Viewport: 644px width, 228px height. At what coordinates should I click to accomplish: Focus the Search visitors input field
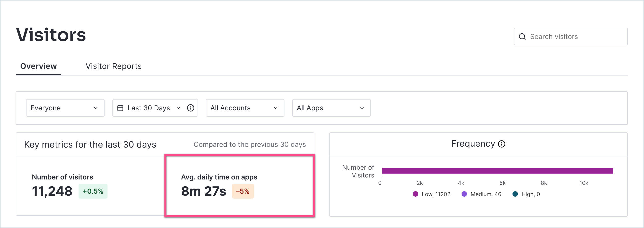click(575, 37)
